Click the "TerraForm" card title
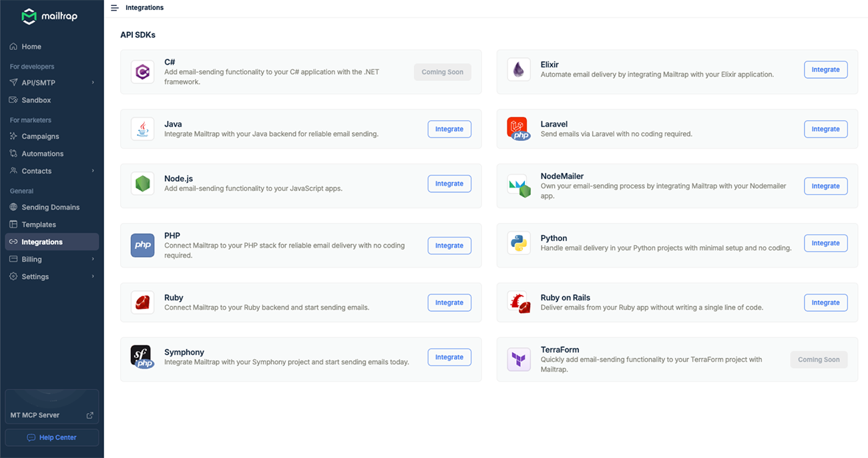The image size is (868, 458). tap(560, 350)
